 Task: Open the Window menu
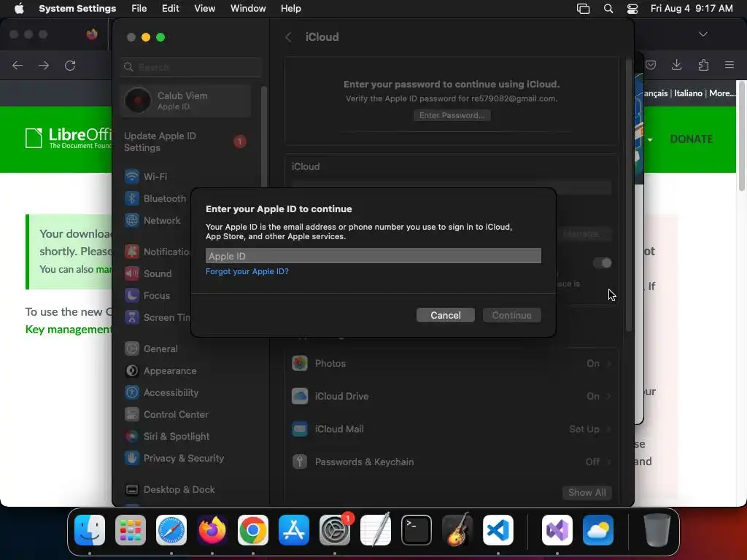click(x=248, y=9)
